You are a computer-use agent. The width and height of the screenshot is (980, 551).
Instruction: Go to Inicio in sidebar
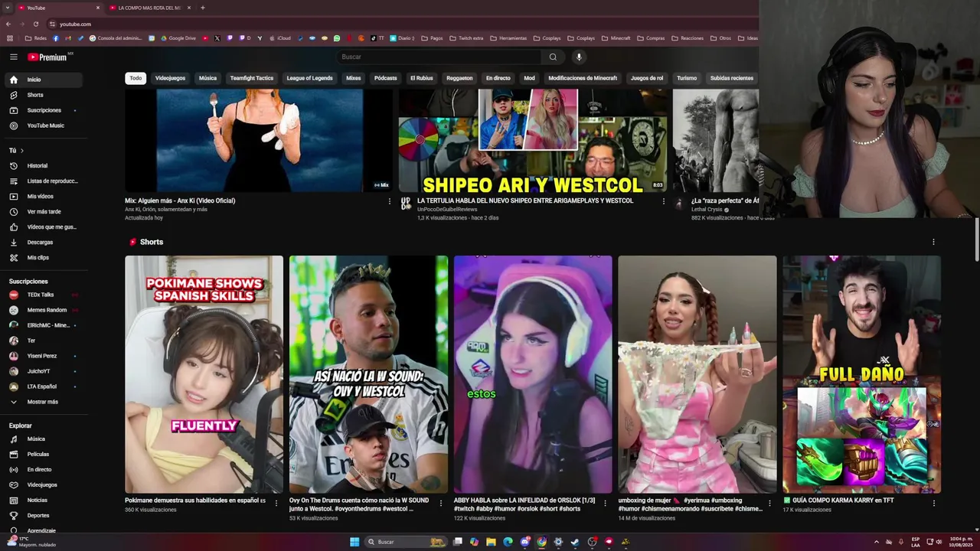[44, 80]
